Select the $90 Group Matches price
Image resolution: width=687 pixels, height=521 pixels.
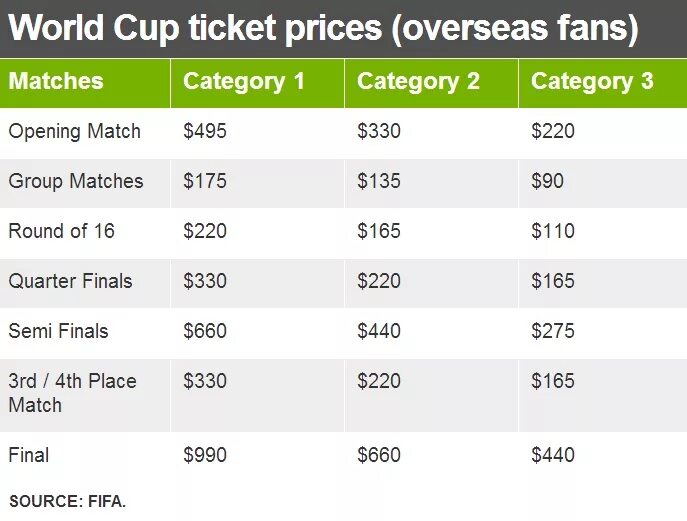547,181
